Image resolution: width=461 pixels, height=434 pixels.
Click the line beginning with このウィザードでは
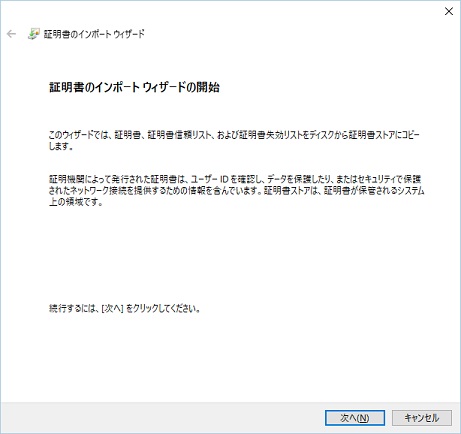coord(234,135)
